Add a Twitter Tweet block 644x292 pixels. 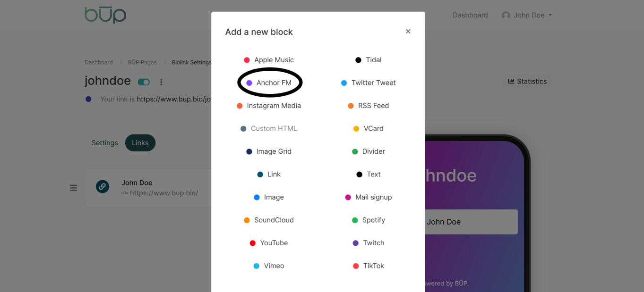369,83
